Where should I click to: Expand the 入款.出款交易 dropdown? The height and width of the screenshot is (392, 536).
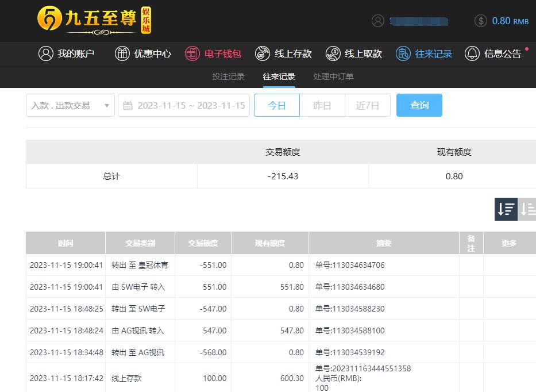pos(70,105)
